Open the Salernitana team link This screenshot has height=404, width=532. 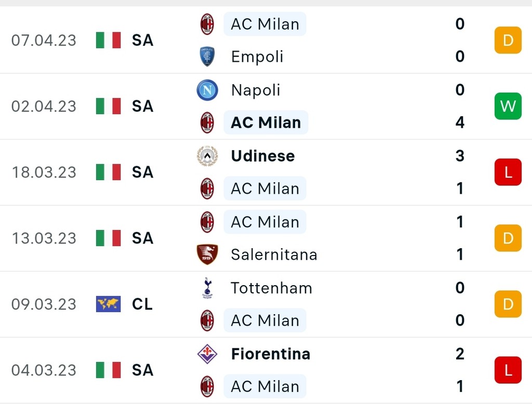(x=274, y=254)
